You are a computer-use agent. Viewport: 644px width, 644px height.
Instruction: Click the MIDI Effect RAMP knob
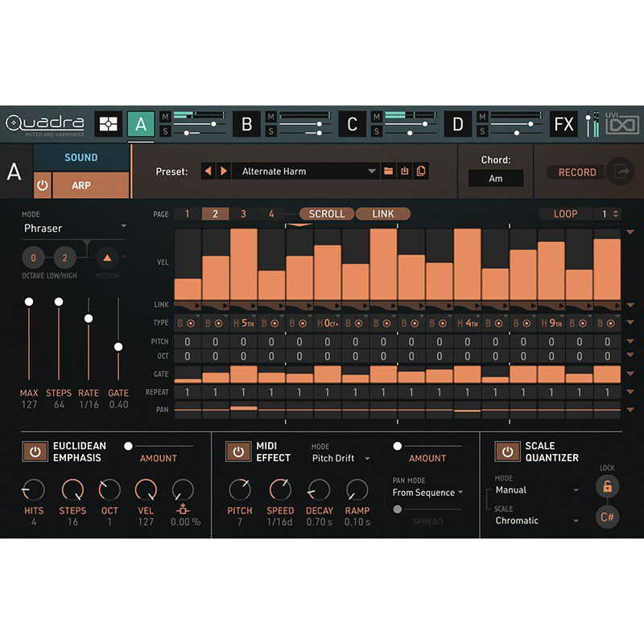point(357,489)
